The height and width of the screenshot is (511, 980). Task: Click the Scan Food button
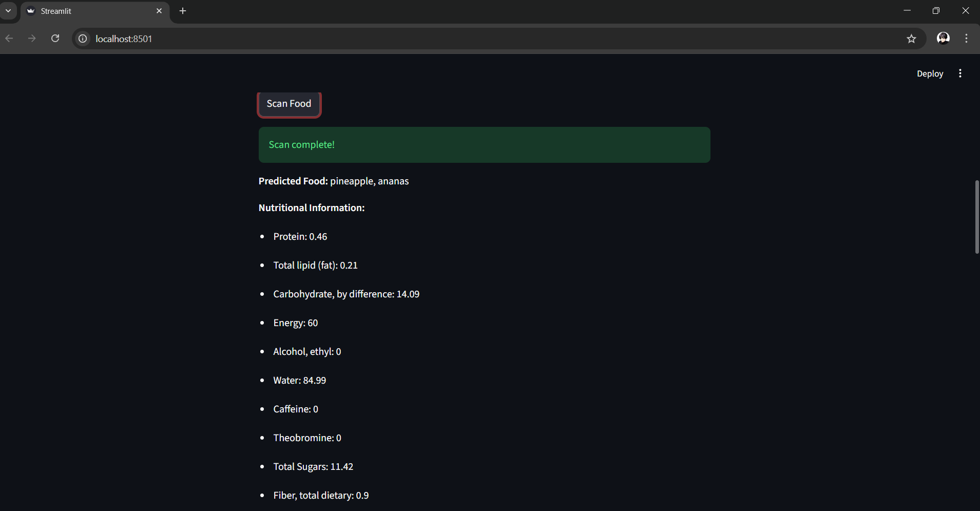[289, 104]
